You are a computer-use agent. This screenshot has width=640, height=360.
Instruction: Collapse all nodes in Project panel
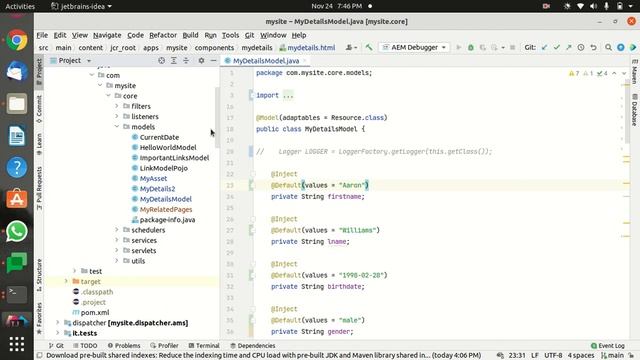click(186, 60)
